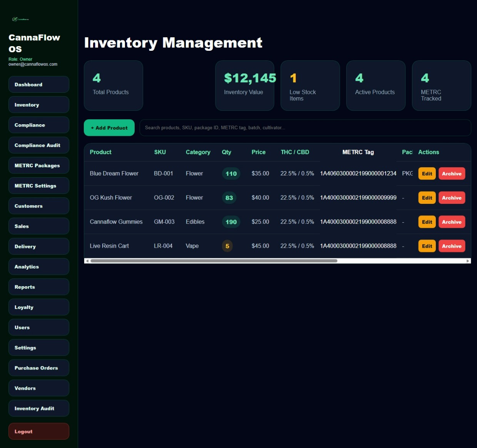477x448 pixels.
Task: Click the Edibles category cell
Action: pyautogui.click(x=195, y=222)
